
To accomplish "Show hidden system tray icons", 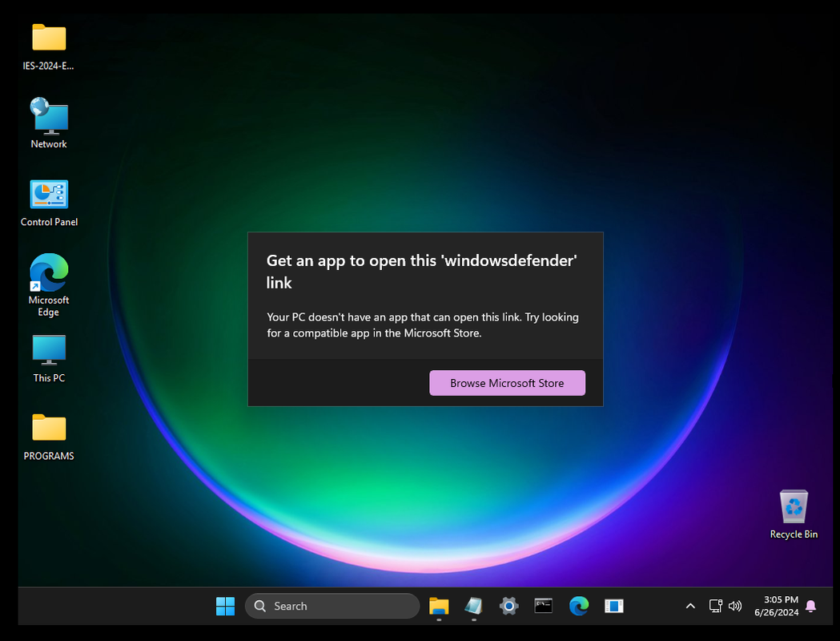I will (x=690, y=607).
